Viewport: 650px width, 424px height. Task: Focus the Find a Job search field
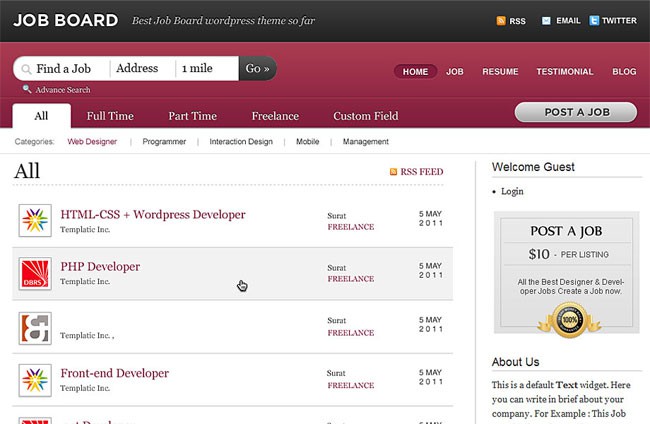(x=62, y=68)
